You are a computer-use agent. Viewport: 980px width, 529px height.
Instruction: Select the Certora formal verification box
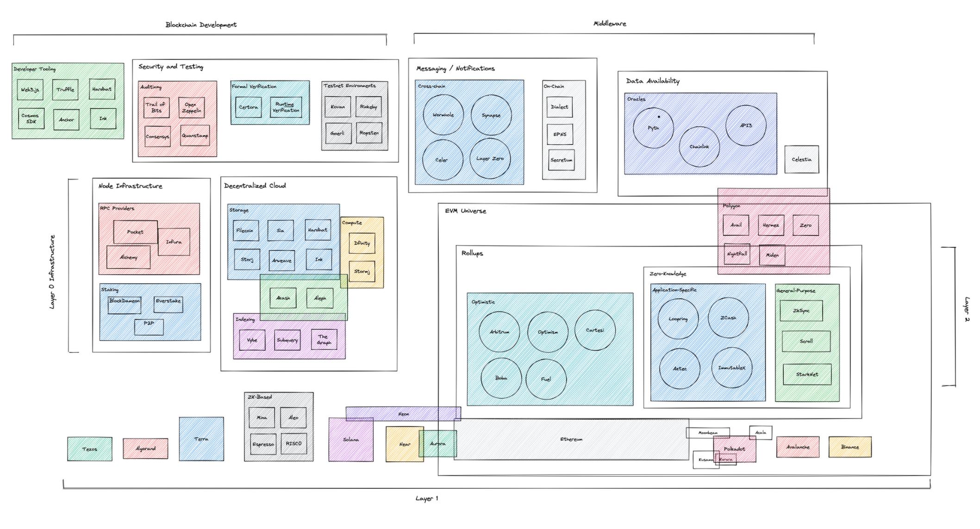[249, 107]
